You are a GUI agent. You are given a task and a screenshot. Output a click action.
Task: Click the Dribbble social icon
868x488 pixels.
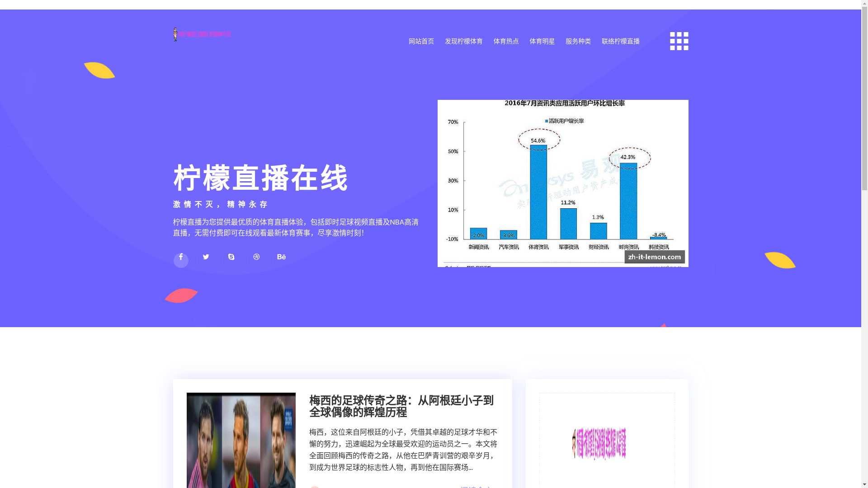(x=256, y=257)
